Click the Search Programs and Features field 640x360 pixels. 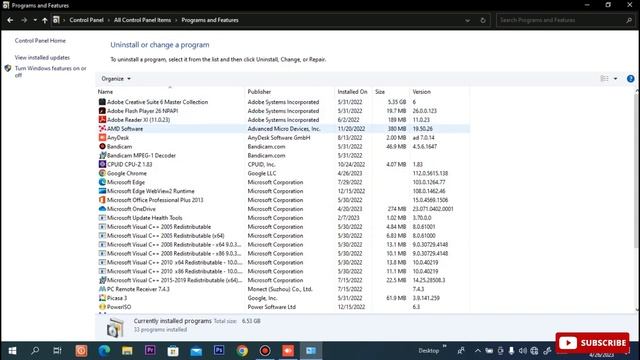point(565,20)
